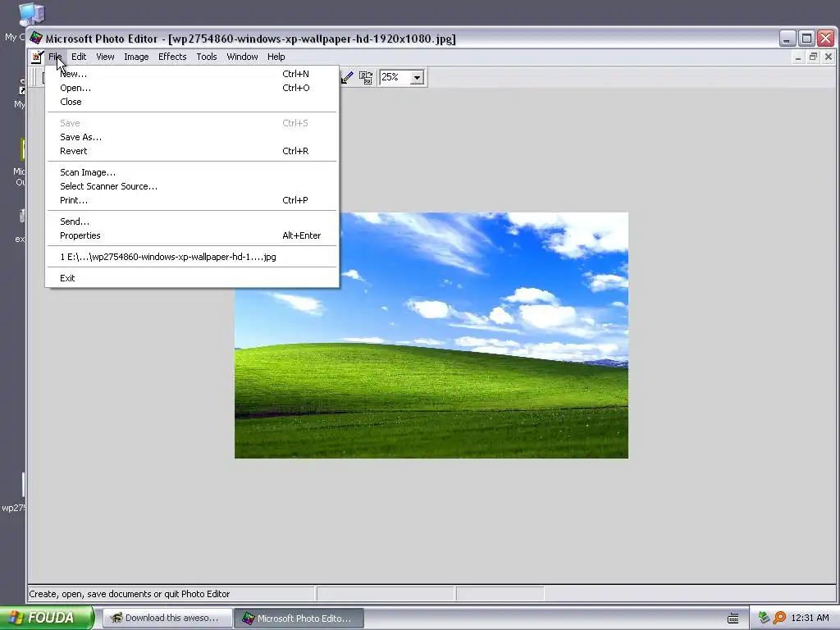
Task: Choose Revert from the File menu
Action: pyautogui.click(x=192, y=151)
